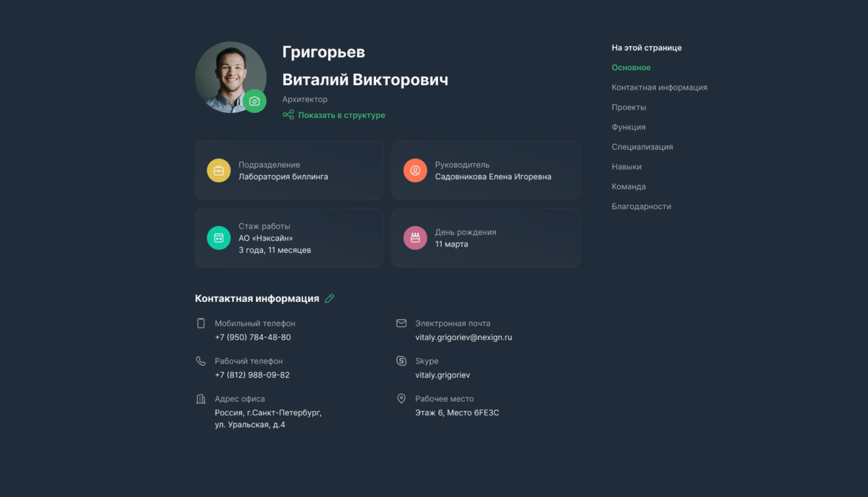This screenshot has height=497, width=868.
Task: Click the pink День рождения cake icon
Action: pos(415,238)
